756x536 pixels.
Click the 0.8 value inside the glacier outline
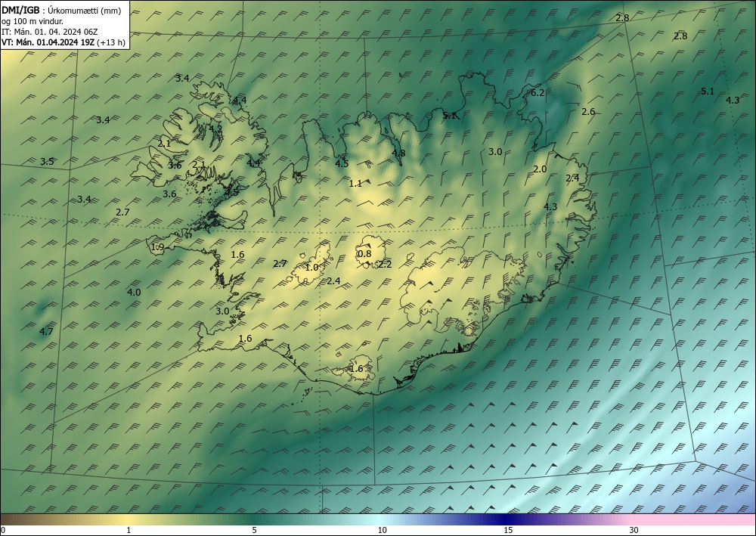(364, 253)
